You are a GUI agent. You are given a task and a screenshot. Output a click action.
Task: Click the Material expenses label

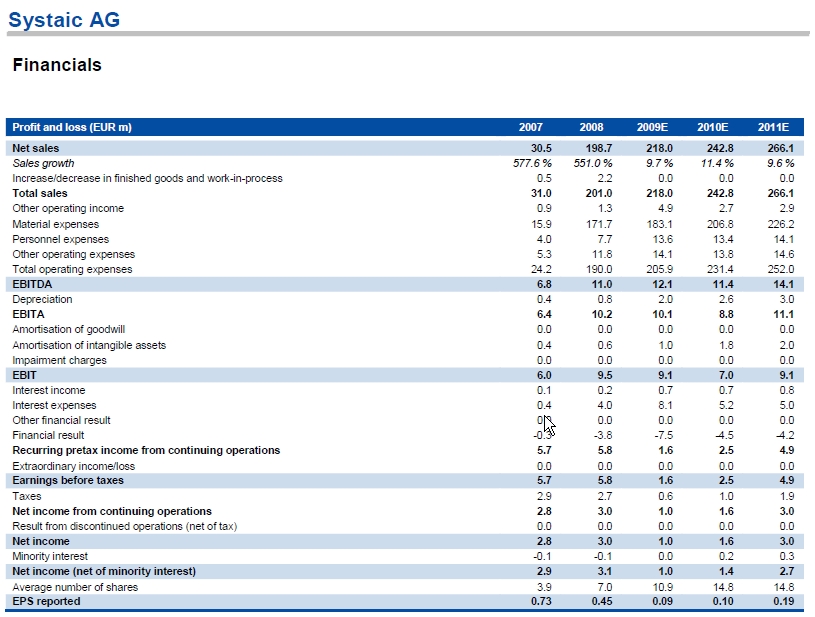(x=56, y=224)
